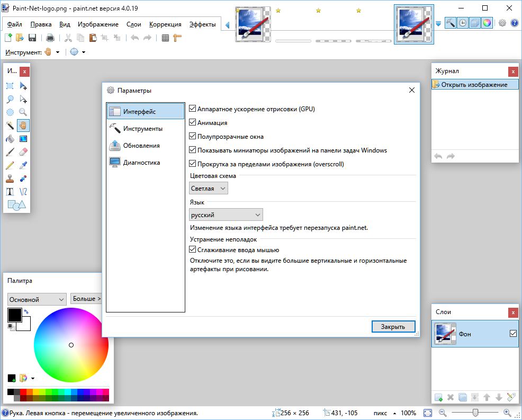Select the Color Picker eyedropper tool
This screenshot has width=522, height=420.
point(23,165)
